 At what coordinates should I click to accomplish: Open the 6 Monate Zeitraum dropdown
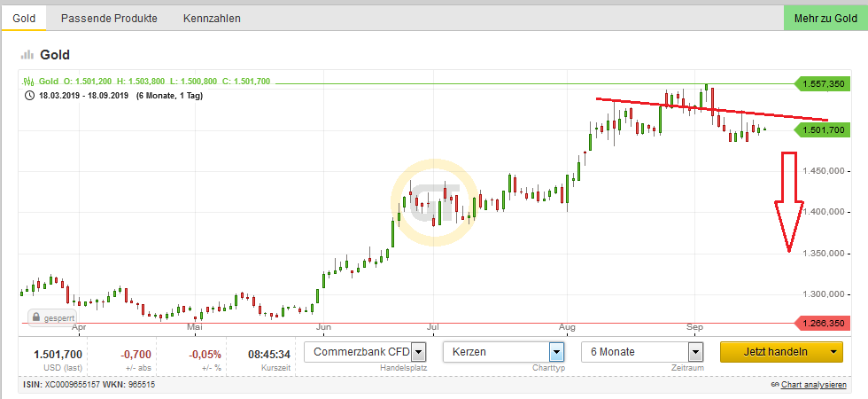click(642, 352)
